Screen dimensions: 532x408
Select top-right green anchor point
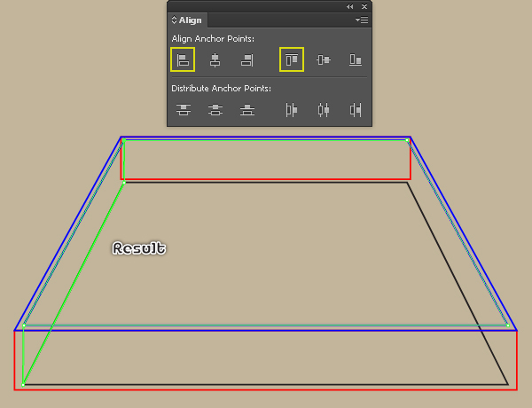[407, 140]
